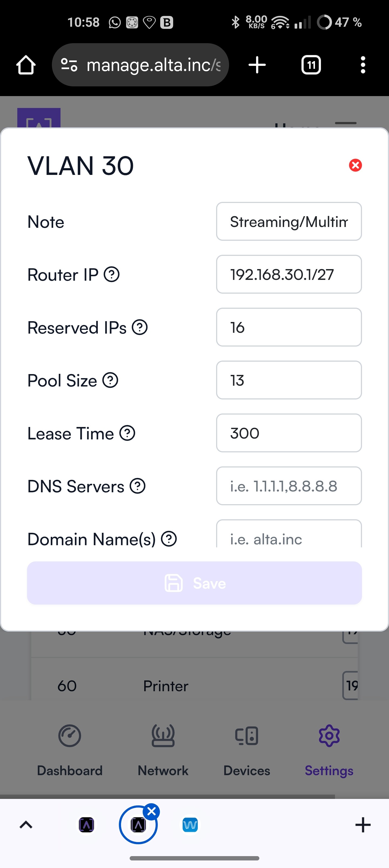Screen dimensions: 389x868
Task: Show help for Pool Size
Action: 110,380
